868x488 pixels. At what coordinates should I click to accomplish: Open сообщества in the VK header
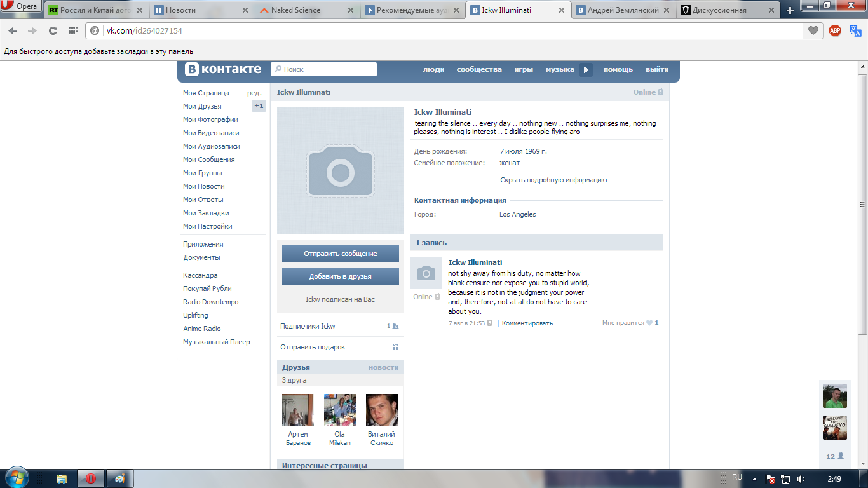pyautogui.click(x=479, y=69)
